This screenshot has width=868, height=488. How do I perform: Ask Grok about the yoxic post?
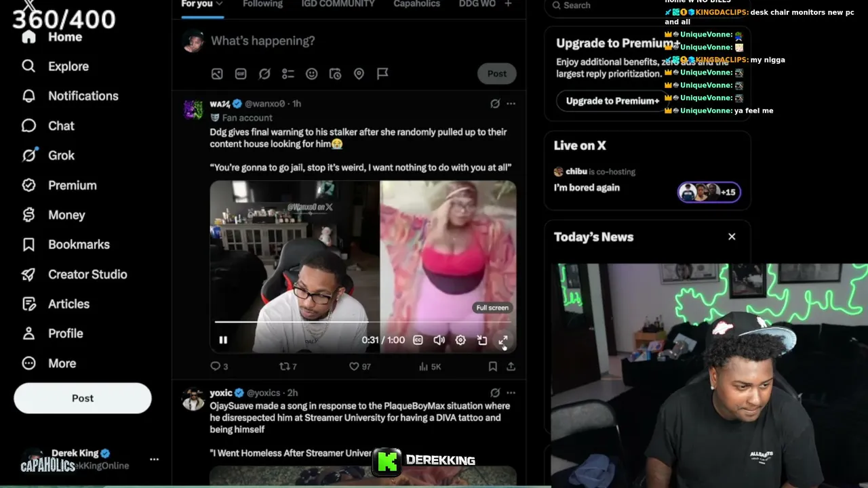495,392
